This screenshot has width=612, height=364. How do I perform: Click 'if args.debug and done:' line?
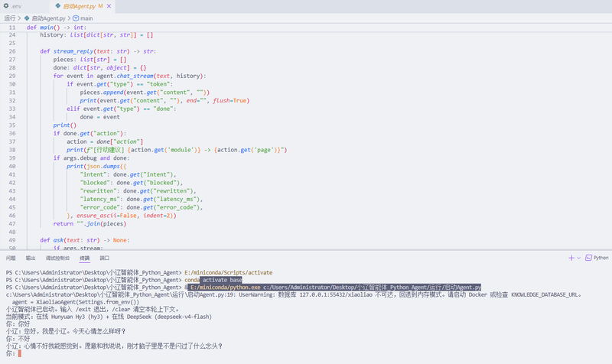(x=91, y=158)
